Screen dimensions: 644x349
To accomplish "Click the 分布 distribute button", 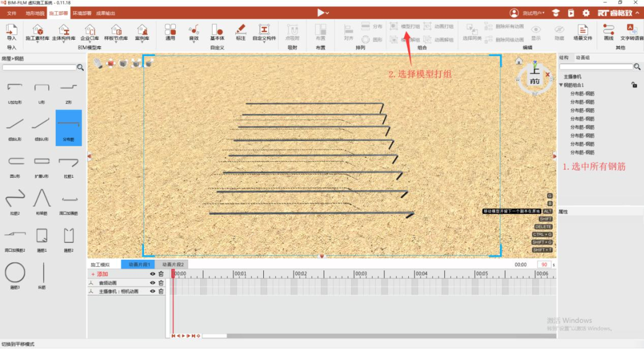I will click(372, 26).
